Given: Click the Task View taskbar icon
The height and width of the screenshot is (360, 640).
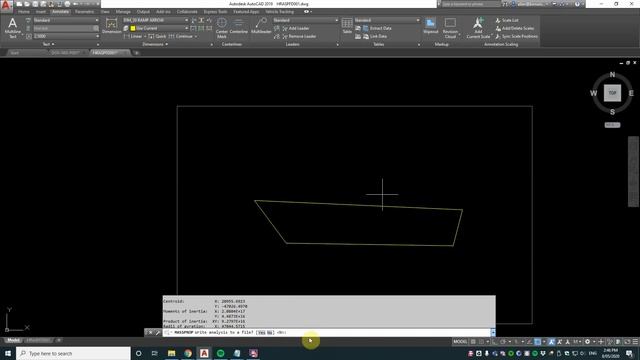Looking at the screenshot, I should coord(155,353).
